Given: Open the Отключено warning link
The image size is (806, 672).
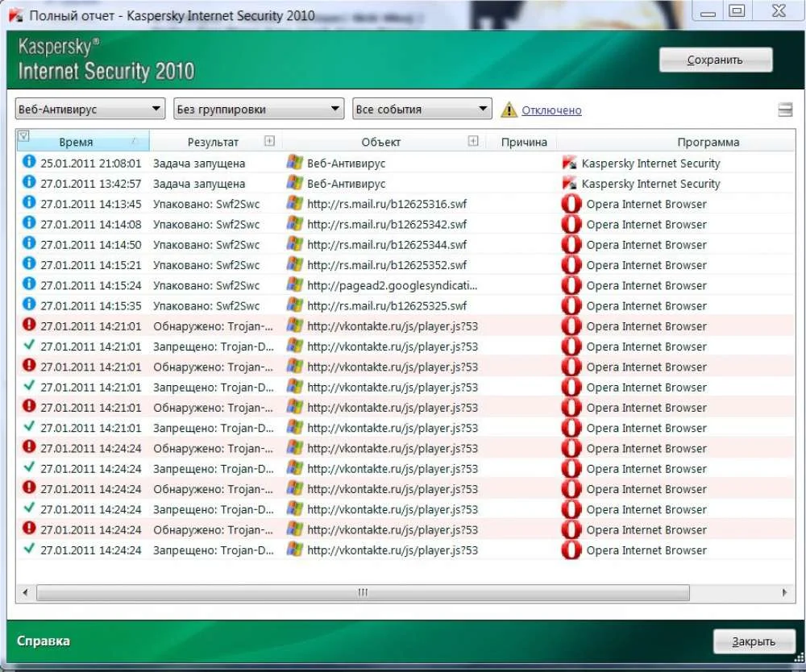Looking at the screenshot, I should point(551,110).
